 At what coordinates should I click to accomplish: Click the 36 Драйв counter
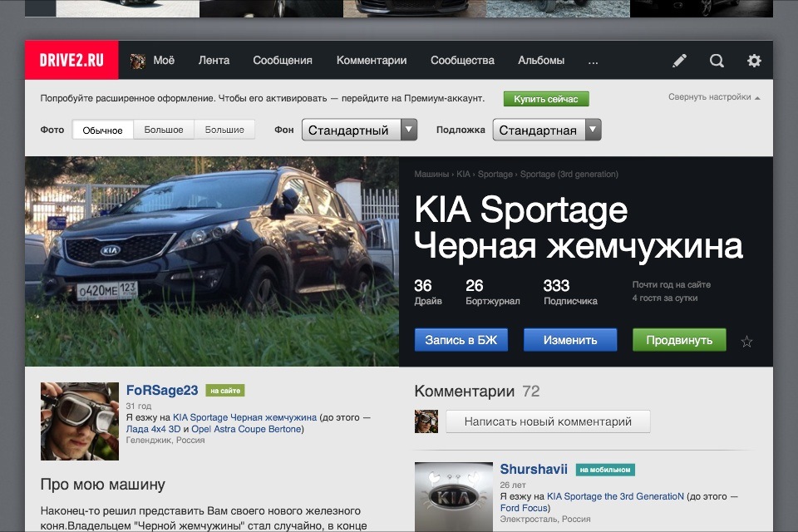(x=428, y=292)
